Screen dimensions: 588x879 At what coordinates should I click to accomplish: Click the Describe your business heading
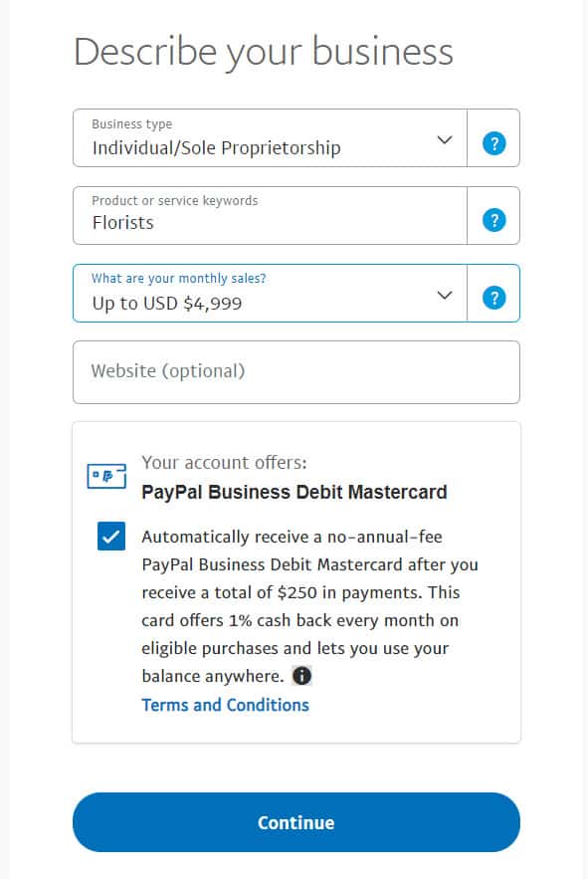click(x=263, y=51)
